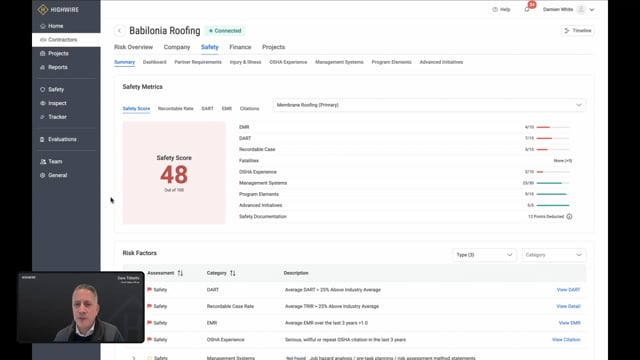Select the Safety top tab

point(210,47)
